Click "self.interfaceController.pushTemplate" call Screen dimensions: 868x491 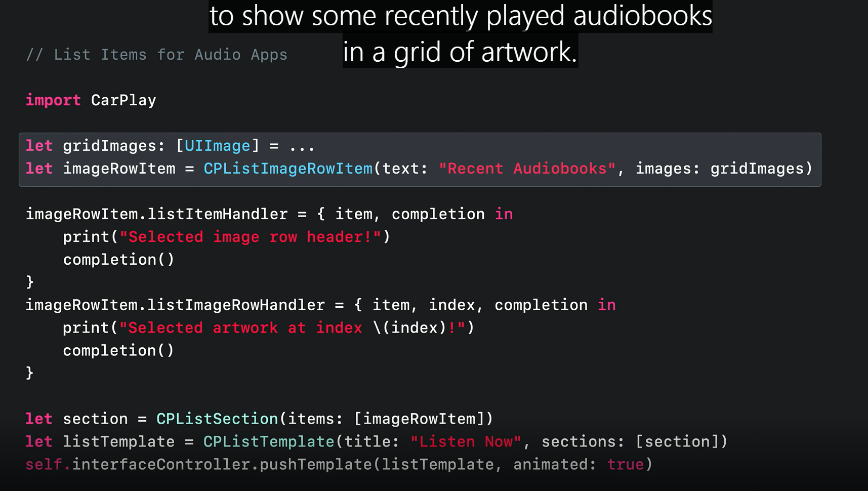pos(199,464)
